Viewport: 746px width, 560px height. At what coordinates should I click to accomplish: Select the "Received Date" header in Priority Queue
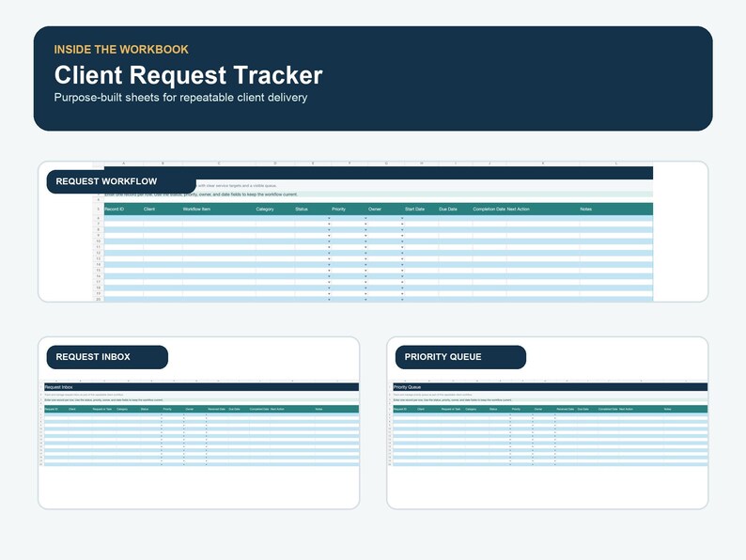click(566, 409)
